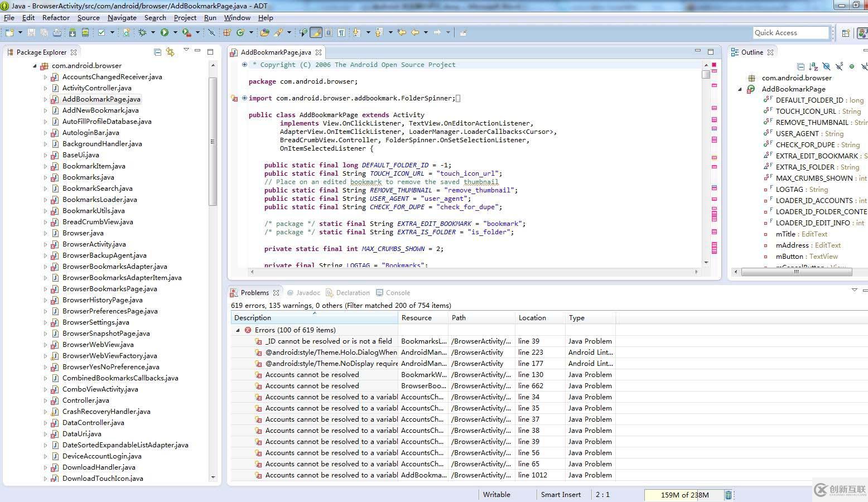868x502 pixels.
Task: Toggle Mark Occurrences marker button
Action: [316, 32]
